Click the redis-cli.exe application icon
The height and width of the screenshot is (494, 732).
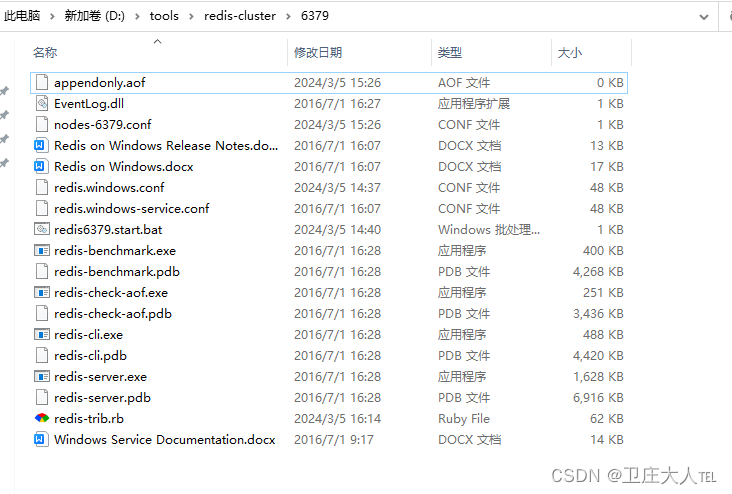[42, 335]
